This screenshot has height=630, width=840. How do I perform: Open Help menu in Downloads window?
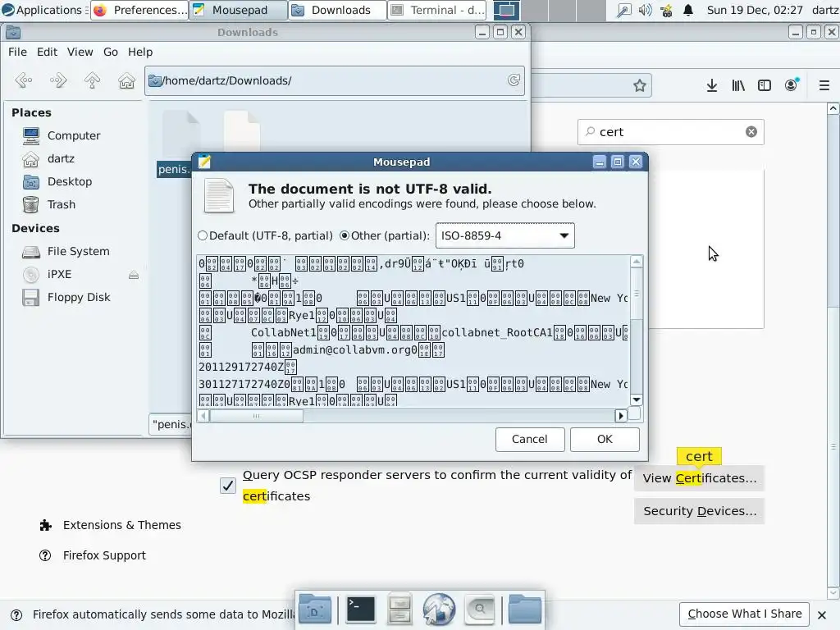140,52
